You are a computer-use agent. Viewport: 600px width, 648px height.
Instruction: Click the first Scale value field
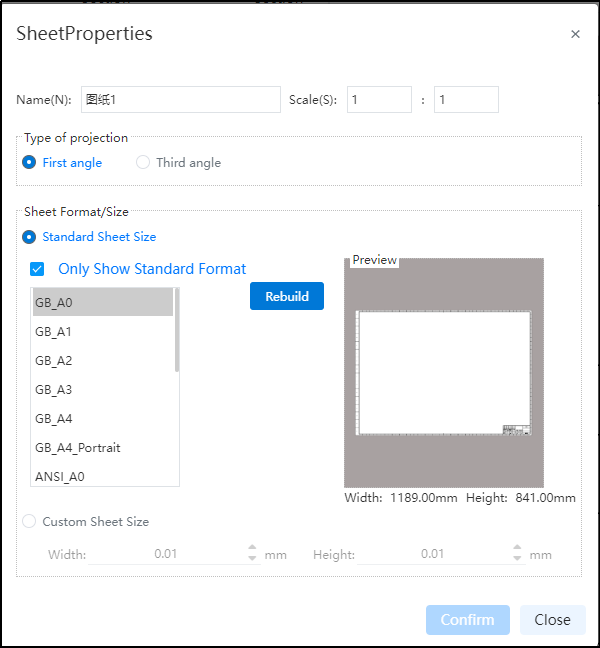tap(379, 100)
